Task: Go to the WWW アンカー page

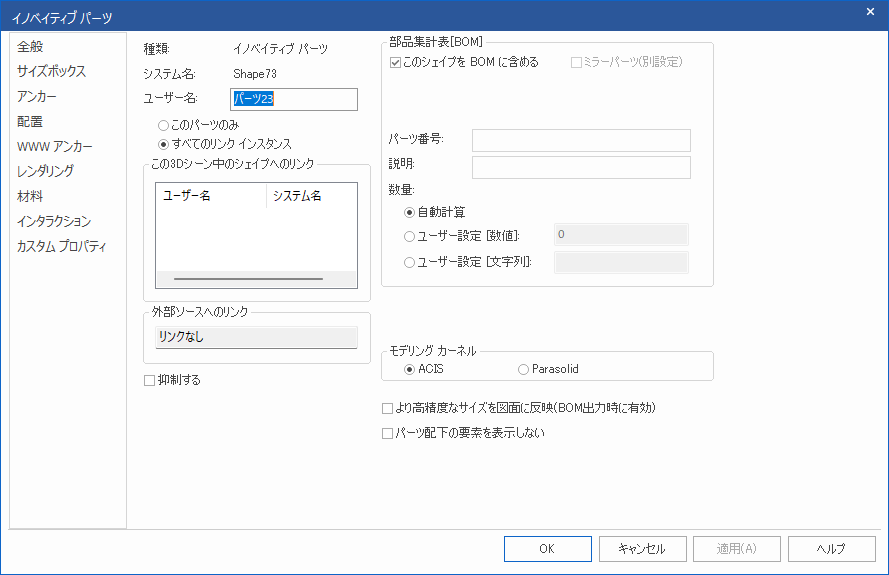Action: 54,146
